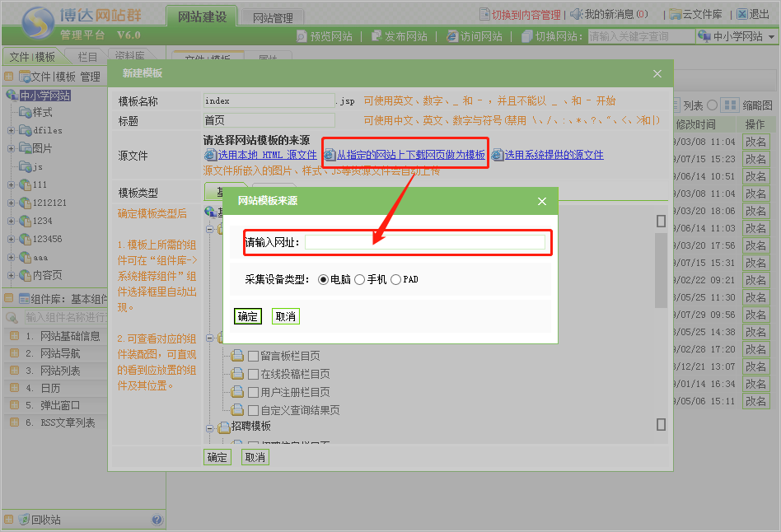Expand the dfiles folder node
This screenshot has height=532, width=781.
pos(11,130)
